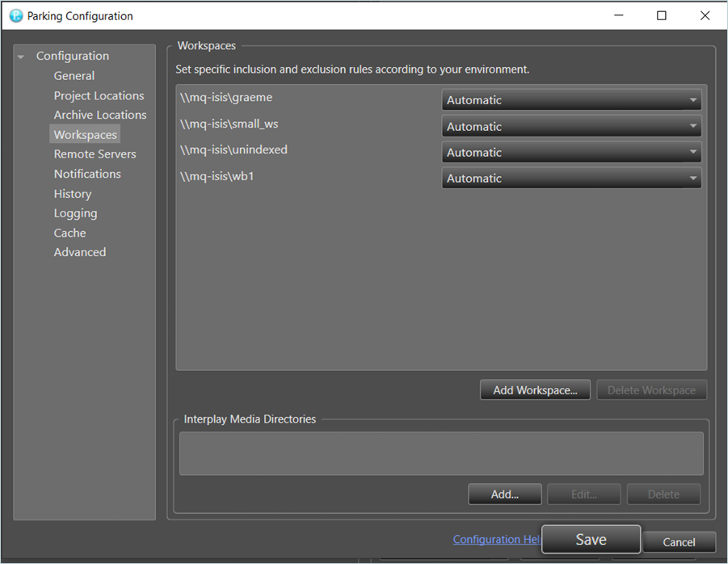Select Project Locations in sidebar
Image resolution: width=728 pixels, height=564 pixels.
point(99,95)
